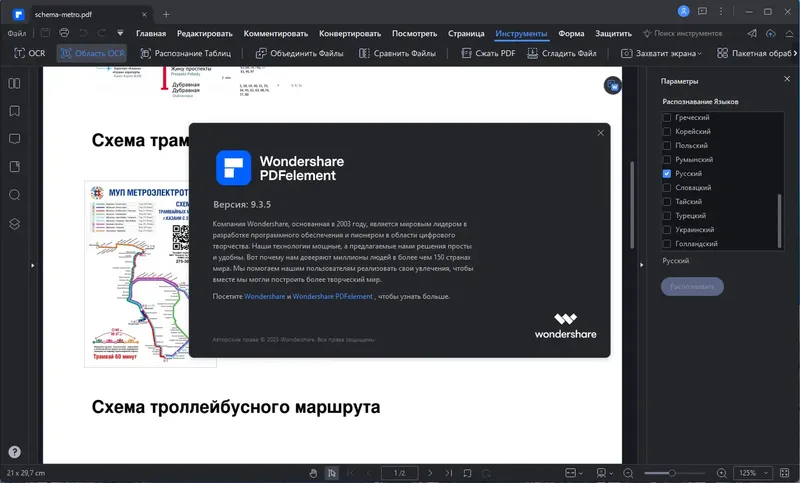Viewport: 800px width, 483px height.
Task: Open the attachments panel in the sidebar
Action: [x=14, y=167]
